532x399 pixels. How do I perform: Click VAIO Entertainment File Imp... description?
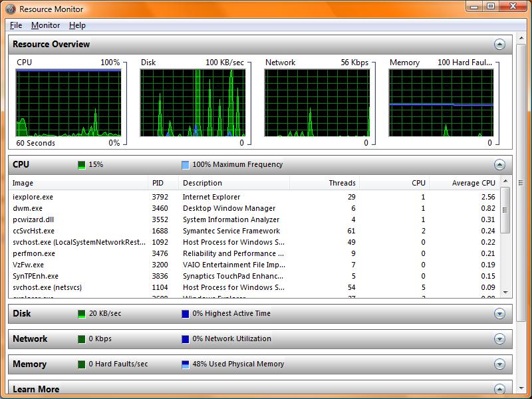(x=234, y=265)
